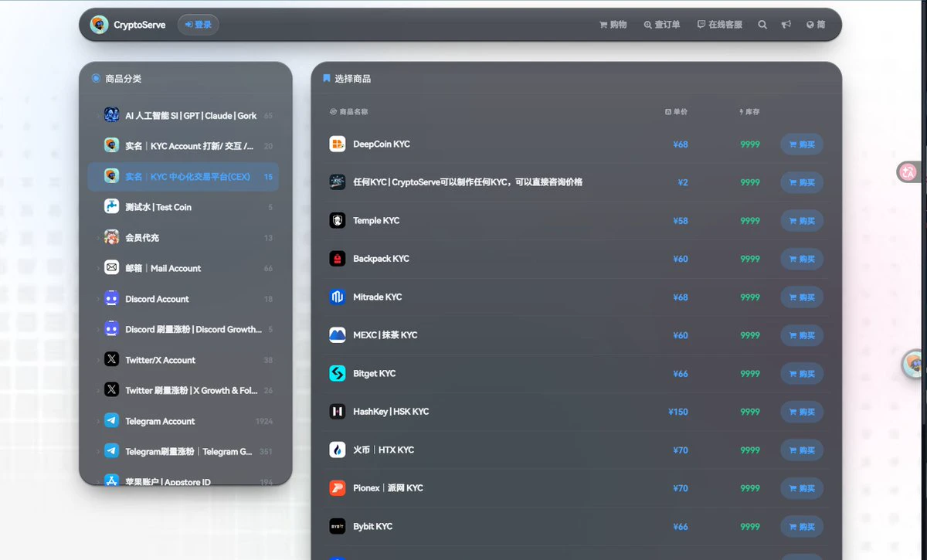The height and width of the screenshot is (560, 927).
Task: Select KYC 中心化交易平台(CEX) category
Action: [x=184, y=177]
